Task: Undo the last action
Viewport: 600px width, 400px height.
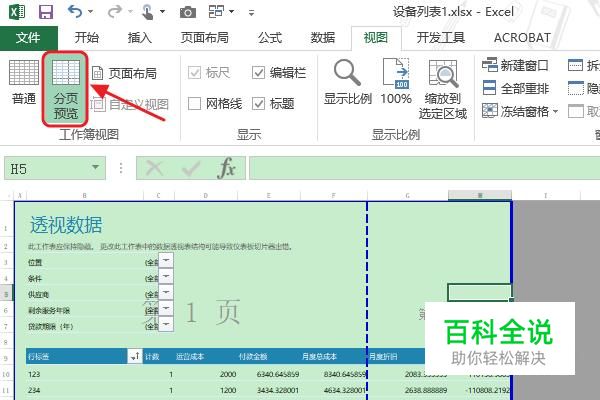Action: click(x=75, y=11)
